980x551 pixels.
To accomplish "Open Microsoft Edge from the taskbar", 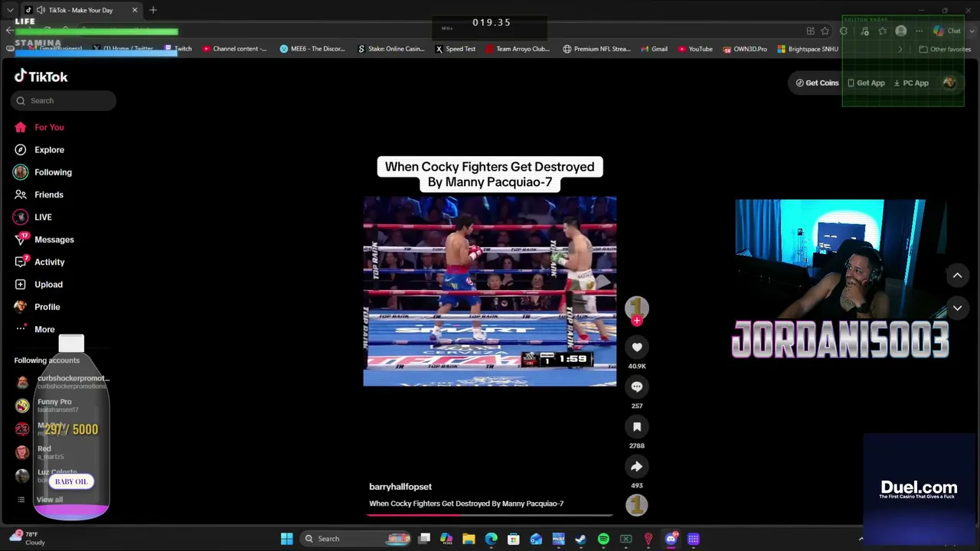I will [491, 539].
